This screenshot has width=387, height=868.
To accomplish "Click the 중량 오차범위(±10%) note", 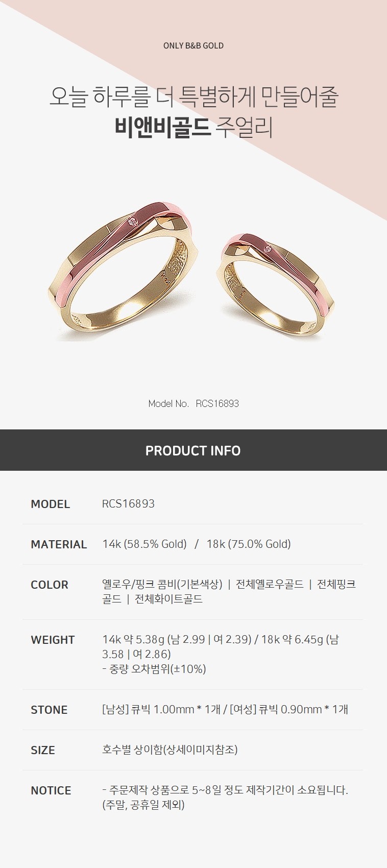I will pos(158,669).
